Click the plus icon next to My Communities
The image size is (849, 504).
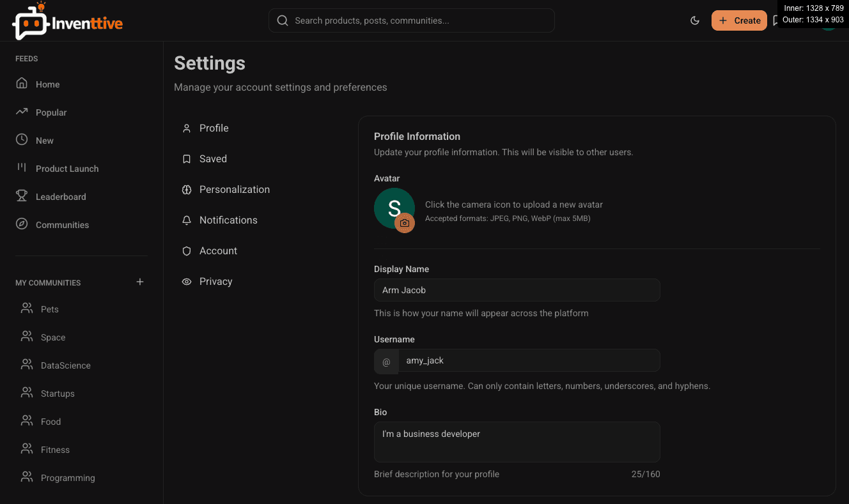(x=140, y=282)
